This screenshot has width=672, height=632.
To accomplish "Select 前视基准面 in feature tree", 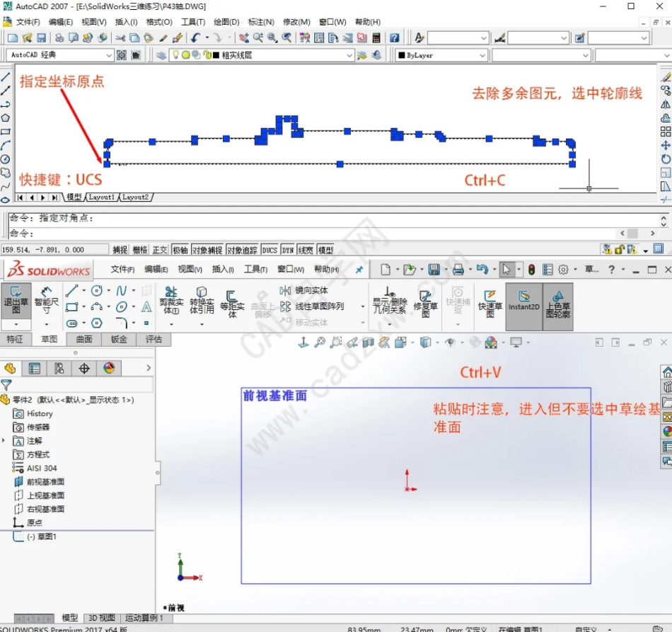I will (x=39, y=482).
